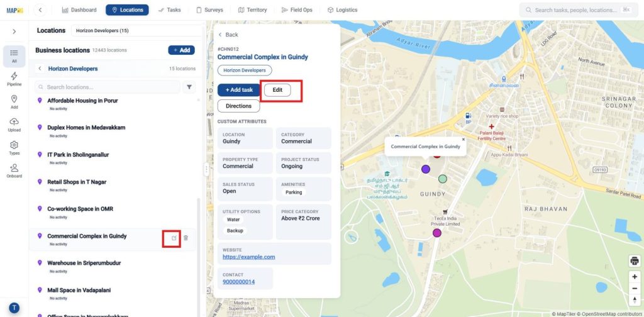Select the All list sidebar icon
644x317 pixels.
(x=14, y=56)
